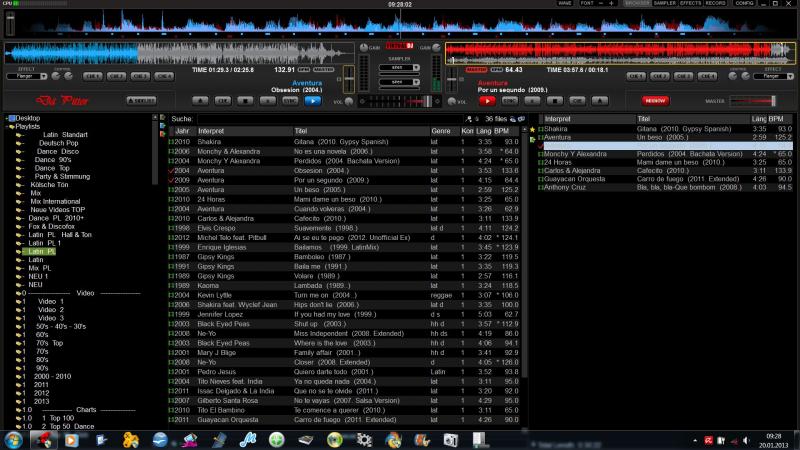Stop the left deck
The height and width of the screenshot is (450, 800).
245,101
